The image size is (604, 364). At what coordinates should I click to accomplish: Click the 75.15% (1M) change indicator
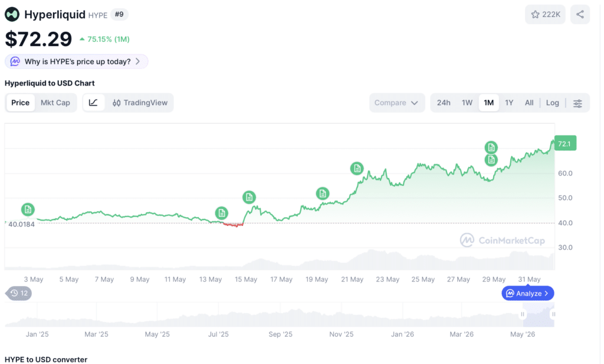105,40
